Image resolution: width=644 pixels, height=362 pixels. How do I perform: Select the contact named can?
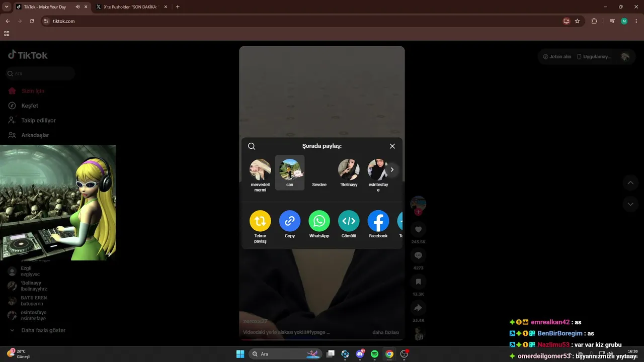click(x=290, y=172)
